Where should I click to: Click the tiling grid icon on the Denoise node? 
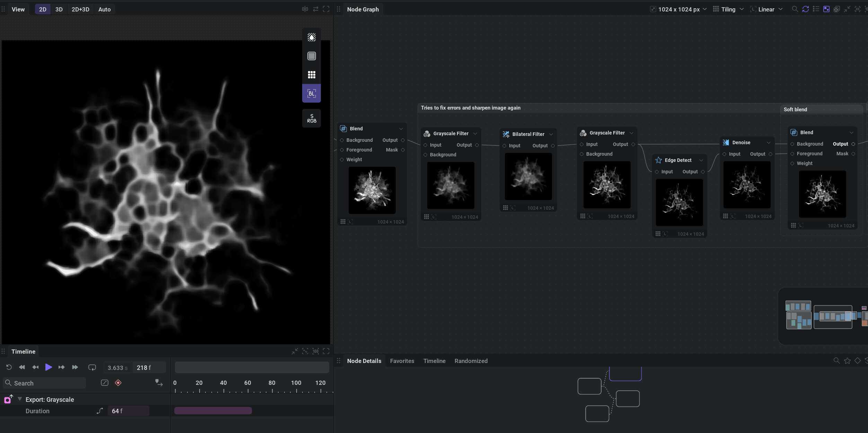click(x=726, y=216)
